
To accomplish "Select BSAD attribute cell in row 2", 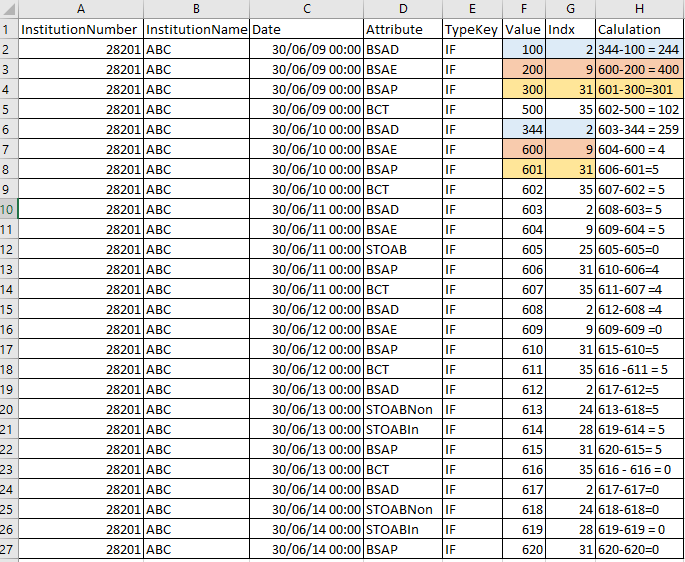I will point(403,49).
